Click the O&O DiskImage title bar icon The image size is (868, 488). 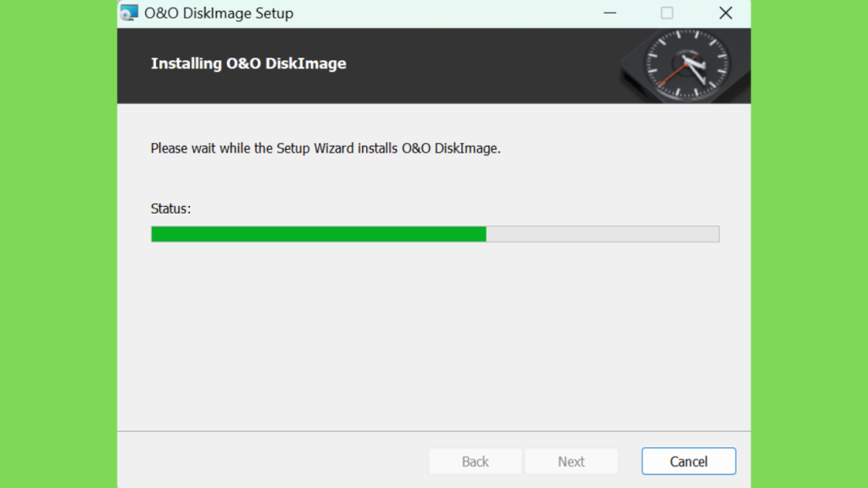pyautogui.click(x=130, y=13)
